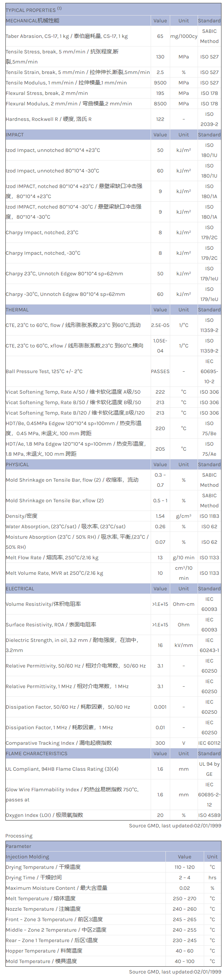Click the Melt Temperature 250 - 270 value
The height and width of the screenshot is (980, 224).
point(184,898)
